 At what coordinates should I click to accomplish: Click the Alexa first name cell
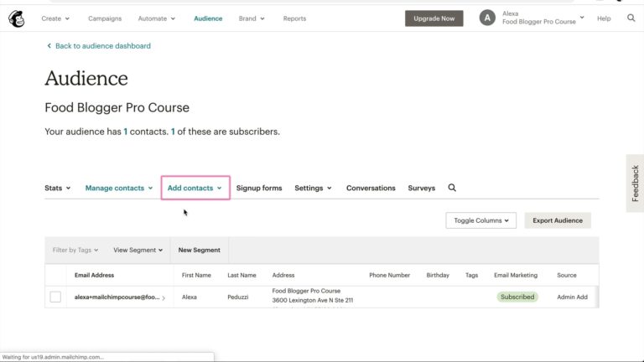(x=189, y=297)
